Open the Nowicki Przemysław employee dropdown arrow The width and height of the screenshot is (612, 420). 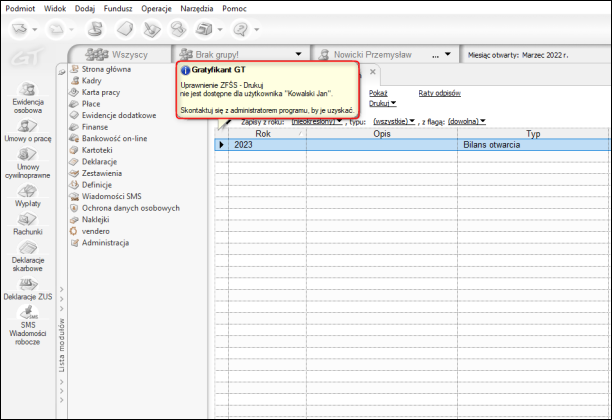click(448, 54)
